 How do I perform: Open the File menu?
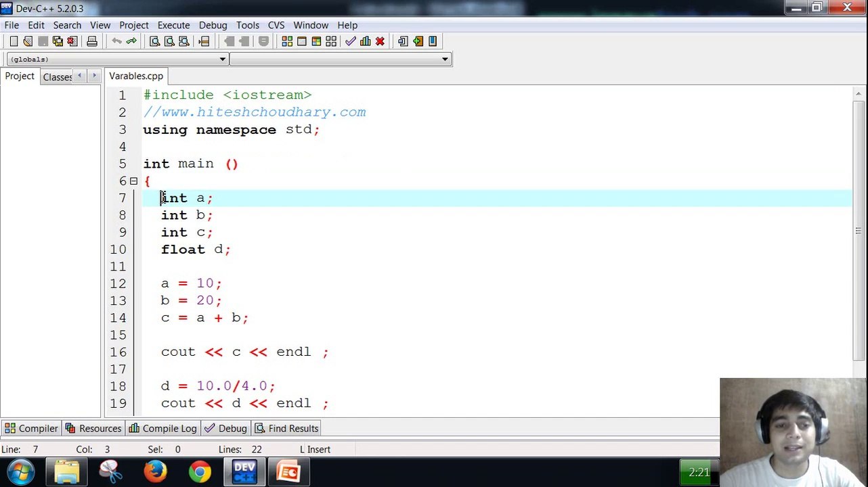[12, 25]
